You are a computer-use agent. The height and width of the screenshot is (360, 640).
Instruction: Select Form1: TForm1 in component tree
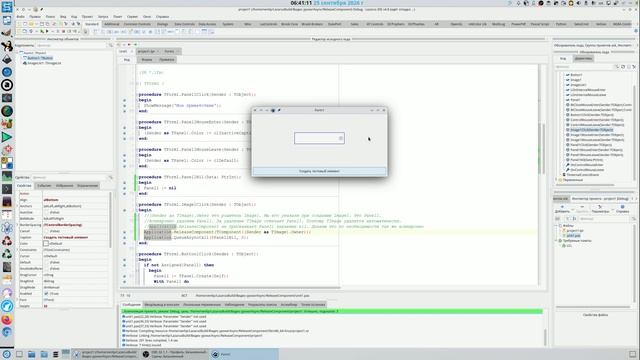(33, 53)
